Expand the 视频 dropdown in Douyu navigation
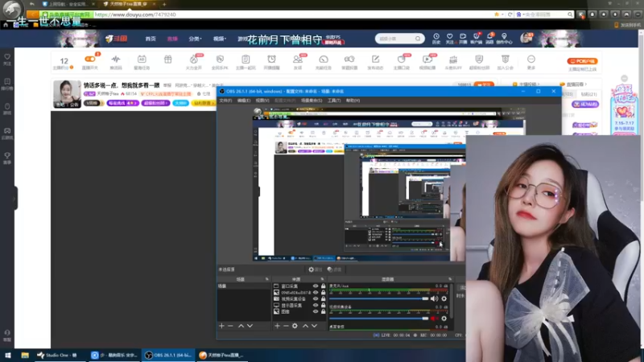This screenshot has width=644, height=362. coord(219,39)
